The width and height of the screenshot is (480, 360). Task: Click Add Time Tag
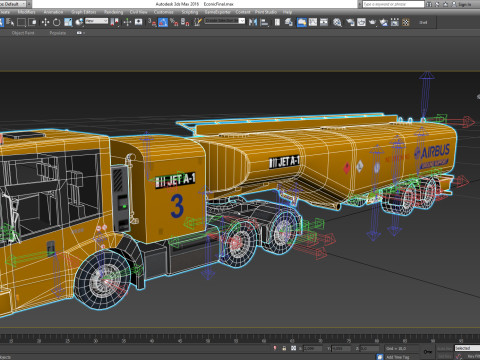398,357
